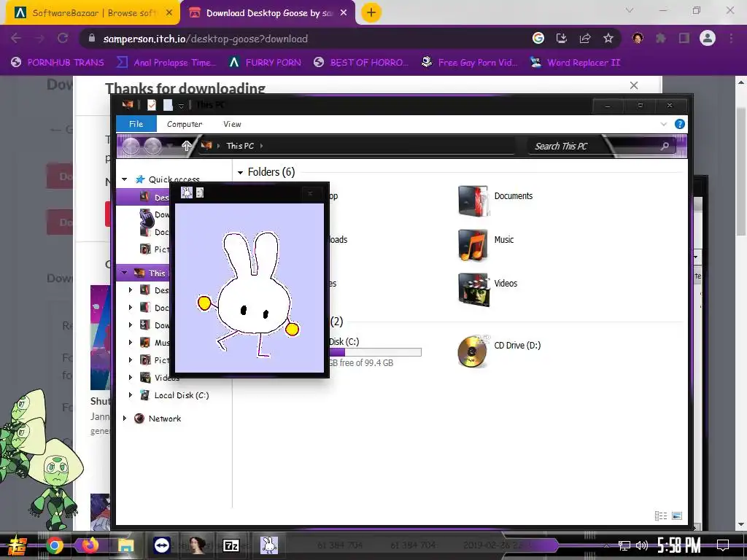
Task: Switch to large icons view in Explorer
Action: click(x=676, y=516)
